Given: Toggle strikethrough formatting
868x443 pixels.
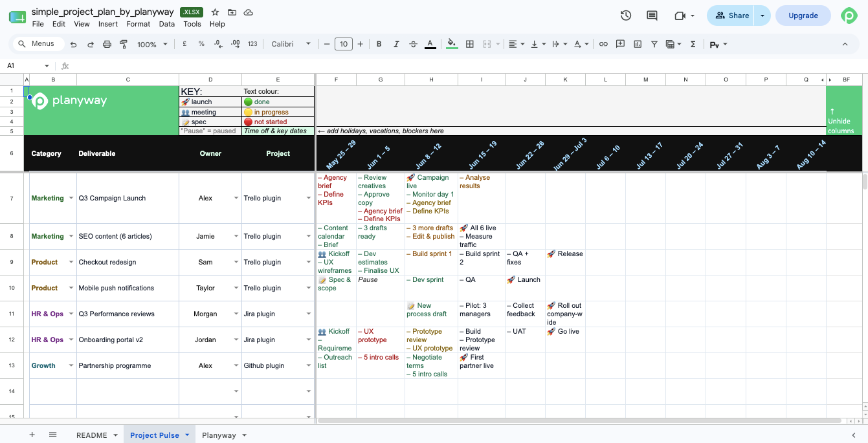Looking at the screenshot, I should point(413,44).
